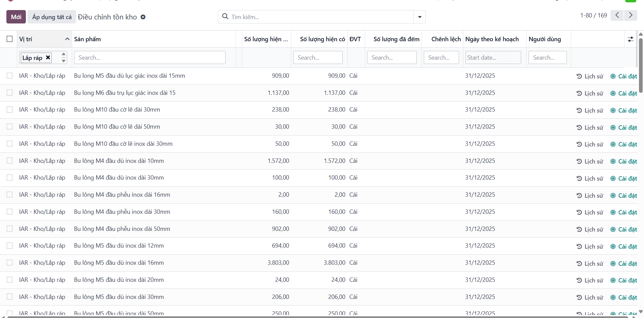Go to previous page of records
Viewport: 644px width, 318px height.
[x=617, y=15]
